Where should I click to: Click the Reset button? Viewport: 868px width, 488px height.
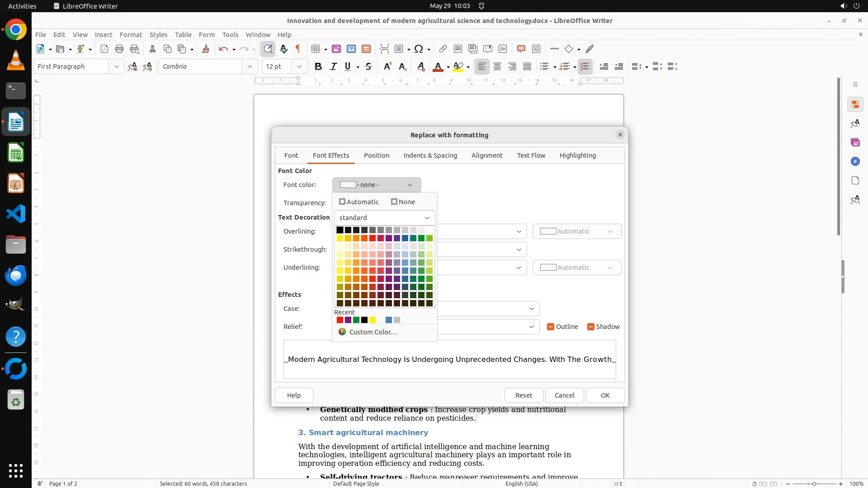524,395
